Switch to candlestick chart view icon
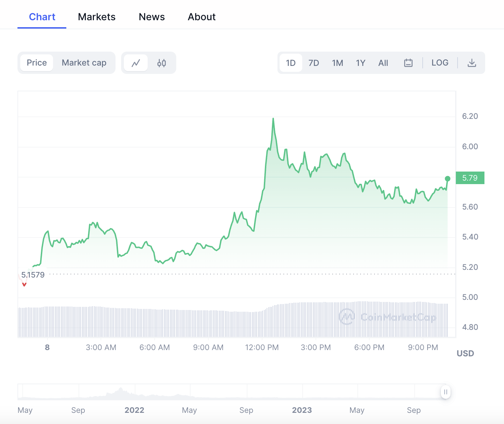 (x=161, y=63)
